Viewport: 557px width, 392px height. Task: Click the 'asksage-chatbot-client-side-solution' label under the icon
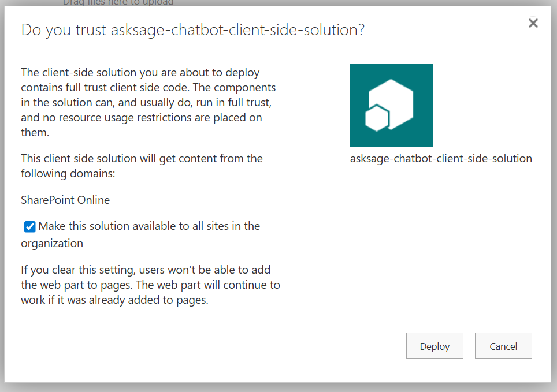(441, 158)
